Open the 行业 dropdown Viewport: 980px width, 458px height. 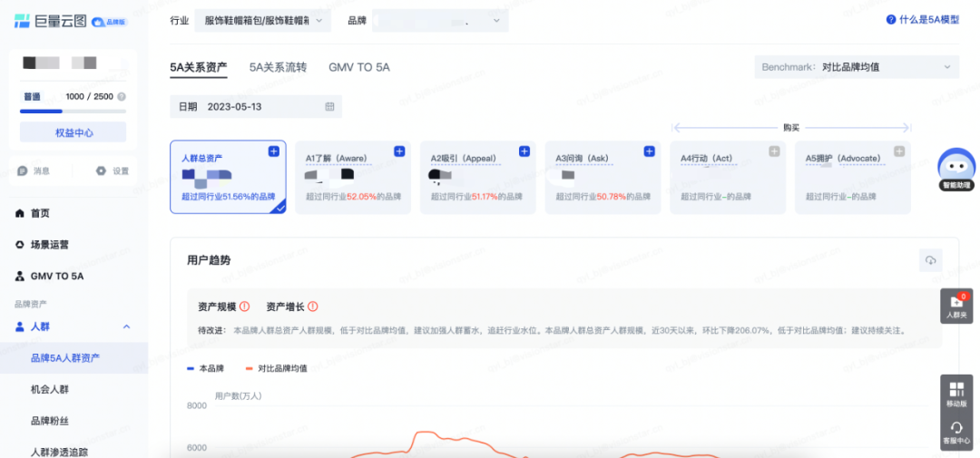[263, 21]
